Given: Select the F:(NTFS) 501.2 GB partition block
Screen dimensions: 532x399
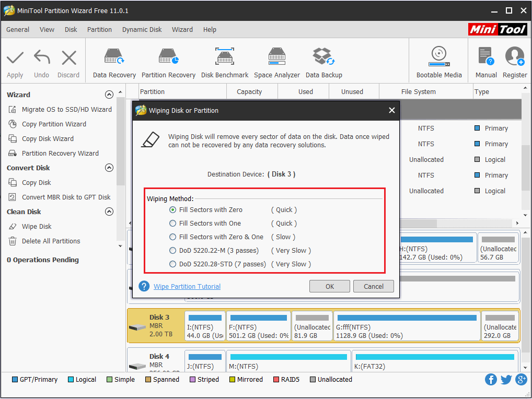Looking at the screenshot, I should [x=259, y=326].
